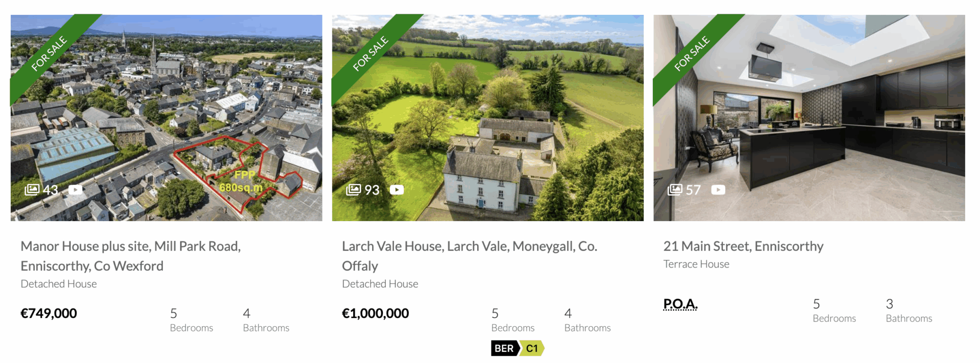
Task: Play video for Larch Vale House listing
Action: click(x=397, y=190)
